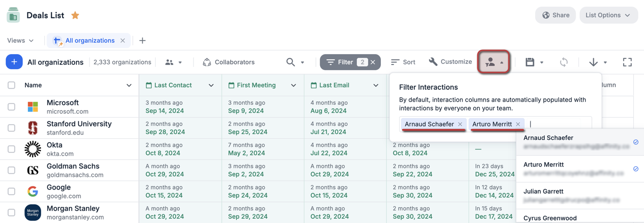
Task: Click the 2,333 organizations count text
Action: [122, 62]
